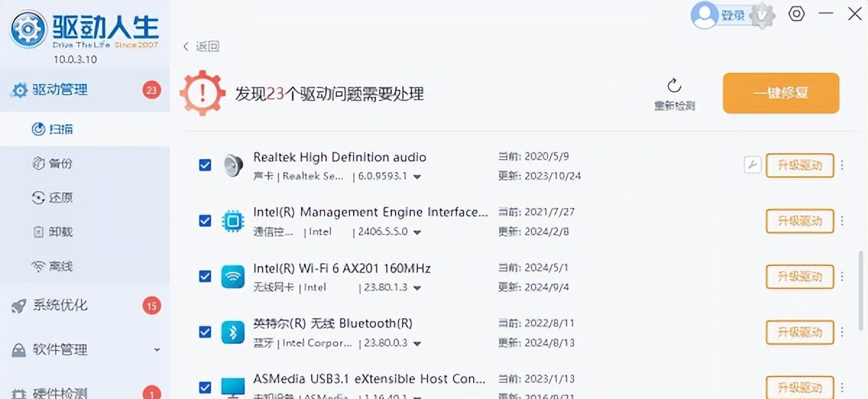Click the 发现23个驱动问题需要处理 heading
Image resolution: width=868 pixels, height=399 pixels.
329,94
